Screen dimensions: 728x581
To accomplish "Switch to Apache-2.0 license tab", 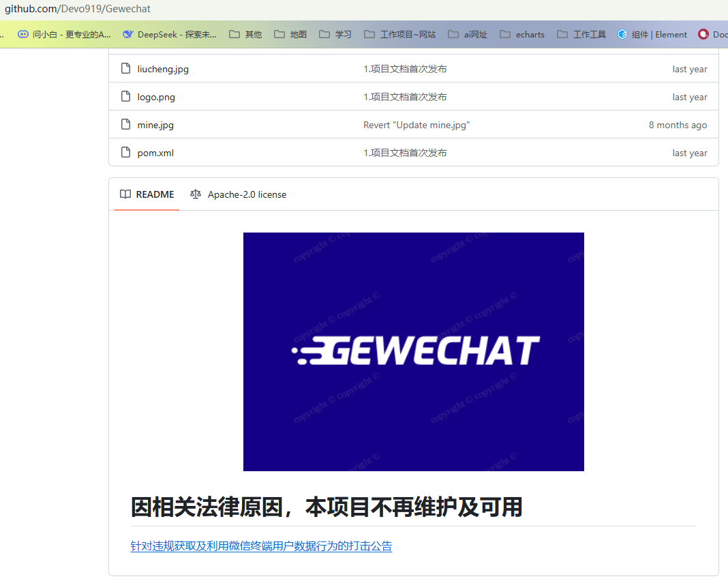I will coord(238,194).
